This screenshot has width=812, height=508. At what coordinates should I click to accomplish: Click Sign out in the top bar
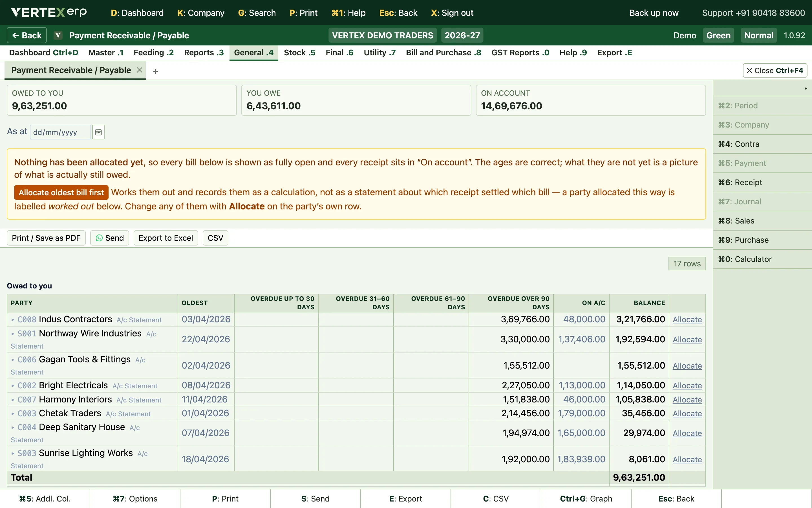(x=452, y=13)
